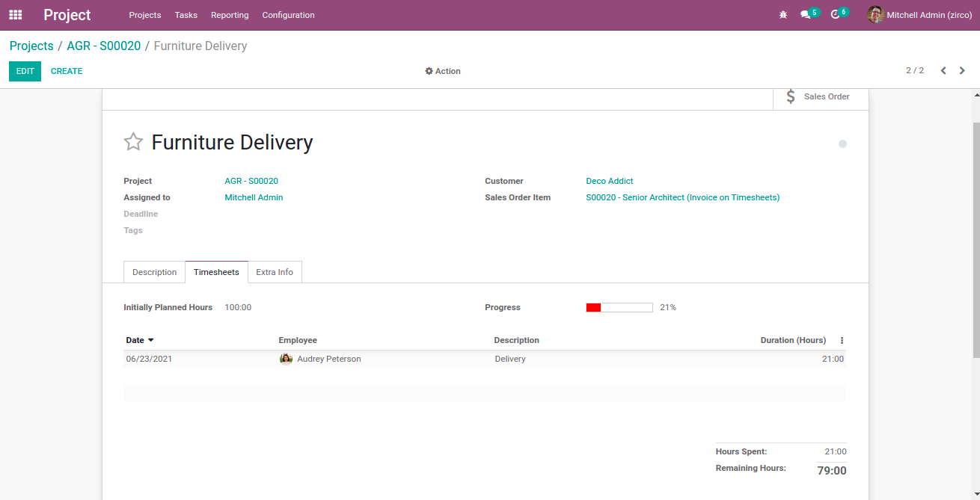Switch to the Extra Info tab

275,272
